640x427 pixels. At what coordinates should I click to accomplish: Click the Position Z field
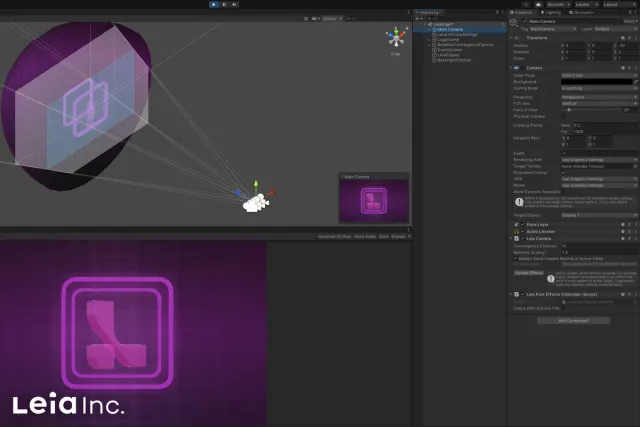(628, 46)
